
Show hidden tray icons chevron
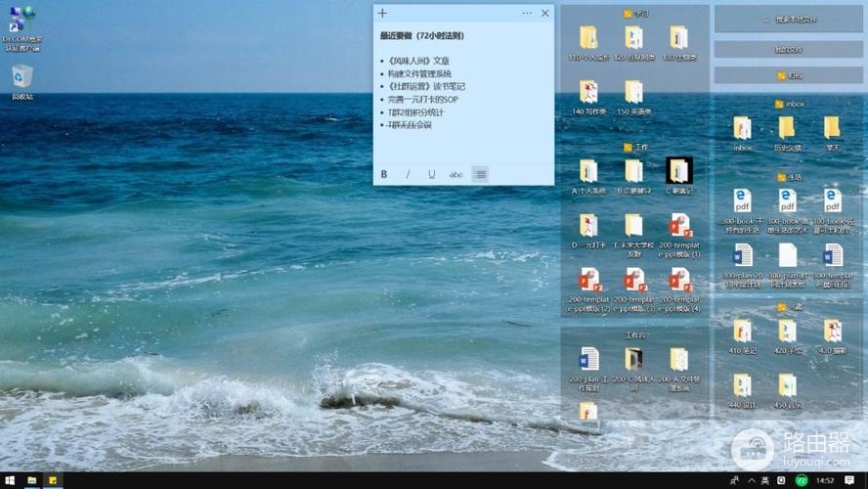[752, 480]
